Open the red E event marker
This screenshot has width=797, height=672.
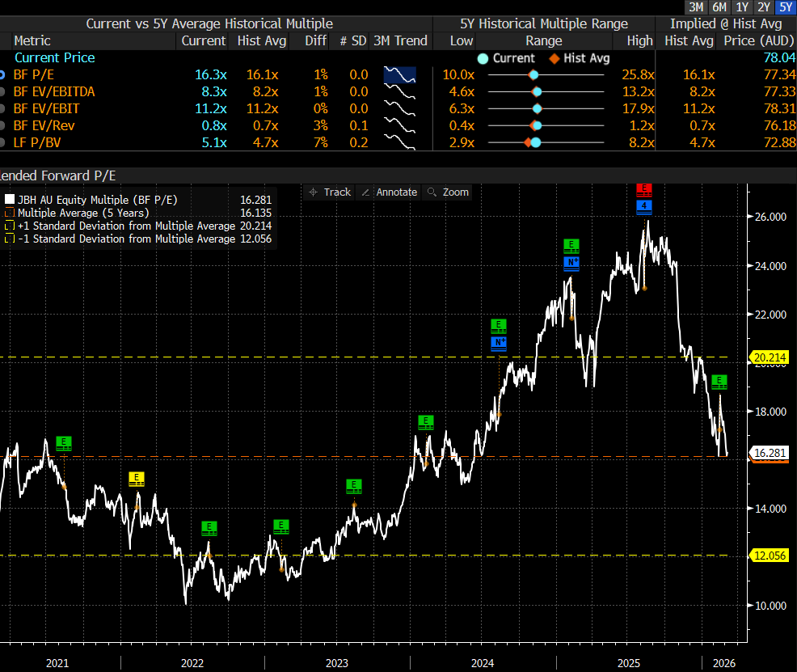coord(643,190)
